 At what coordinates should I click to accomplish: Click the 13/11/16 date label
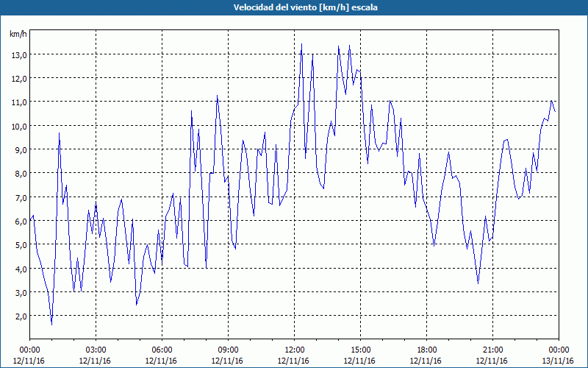pyautogui.click(x=558, y=361)
